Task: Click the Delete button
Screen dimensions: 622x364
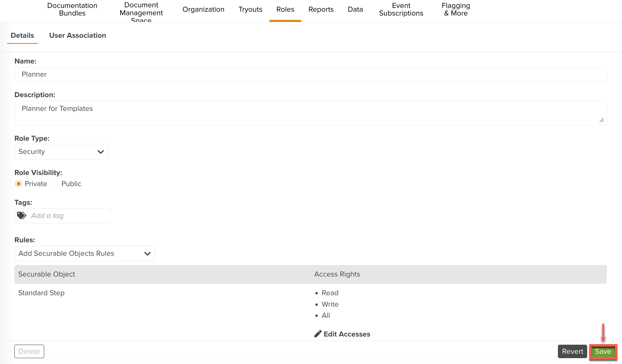Action: click(x=29, y=351)
